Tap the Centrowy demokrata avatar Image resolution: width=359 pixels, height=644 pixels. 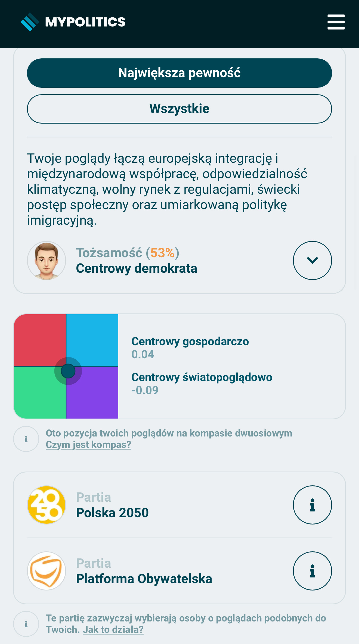(x=47, y=260)
